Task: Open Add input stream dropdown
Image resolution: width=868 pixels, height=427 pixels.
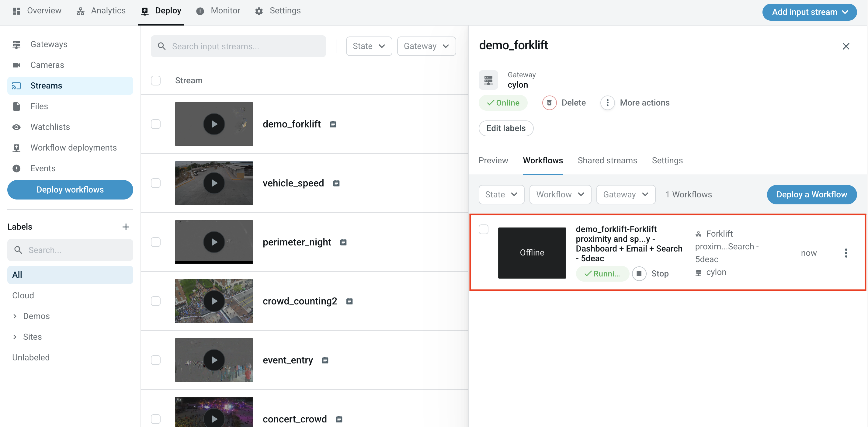Action: [809, 12]
